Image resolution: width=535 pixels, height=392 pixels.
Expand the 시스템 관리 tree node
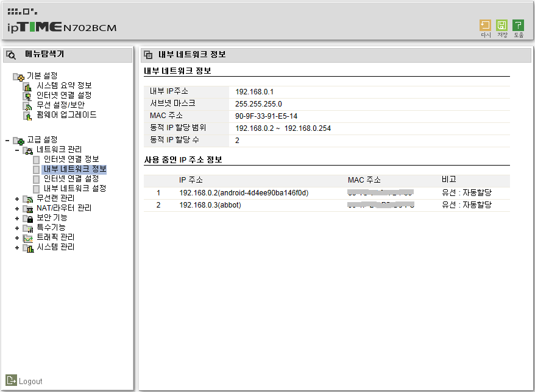coord(17,248)
